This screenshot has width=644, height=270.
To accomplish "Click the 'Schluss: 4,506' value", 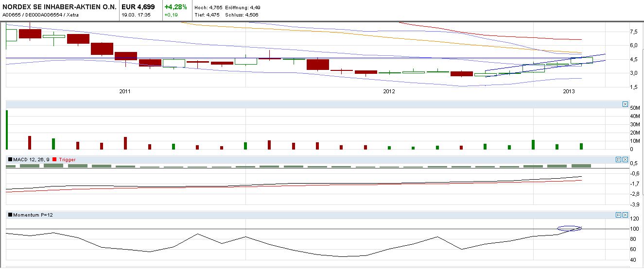I will pyautogui.click(x=242, y=15).
